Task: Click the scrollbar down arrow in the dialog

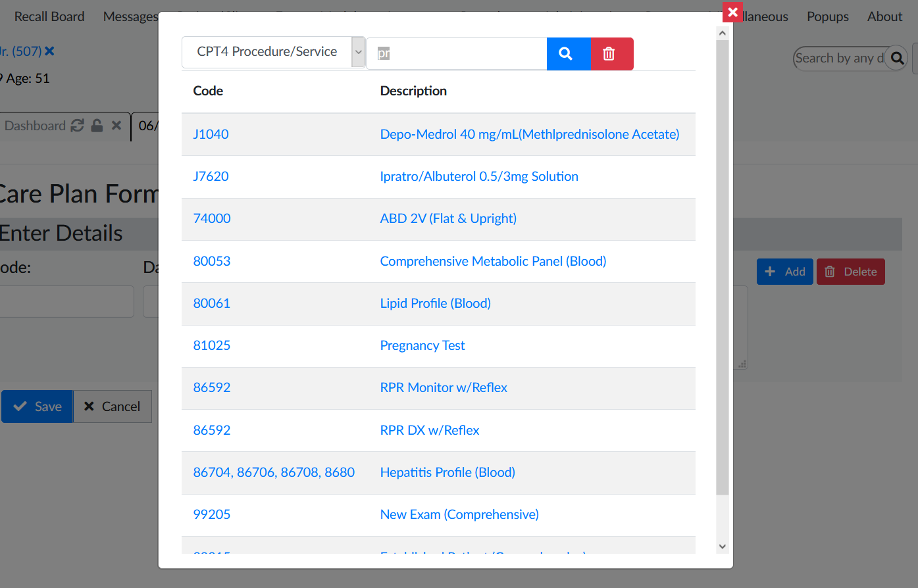Action: click(x=722, y=546)
